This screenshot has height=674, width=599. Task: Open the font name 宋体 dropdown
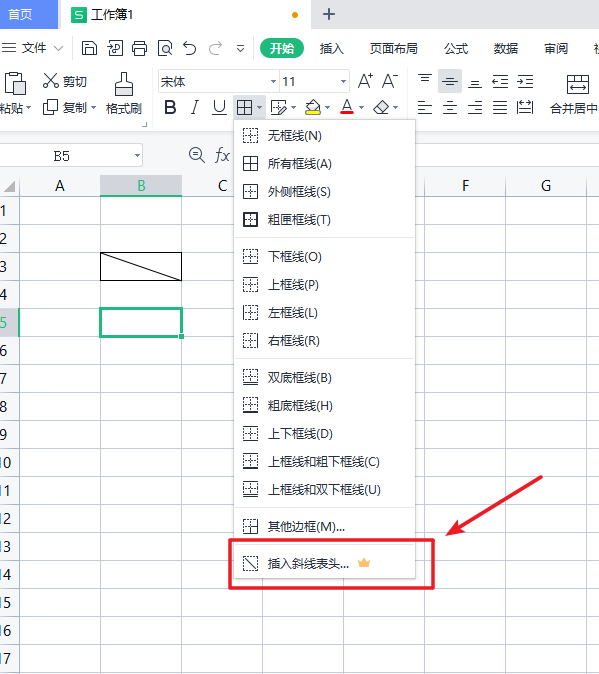[x=273, y=82]
